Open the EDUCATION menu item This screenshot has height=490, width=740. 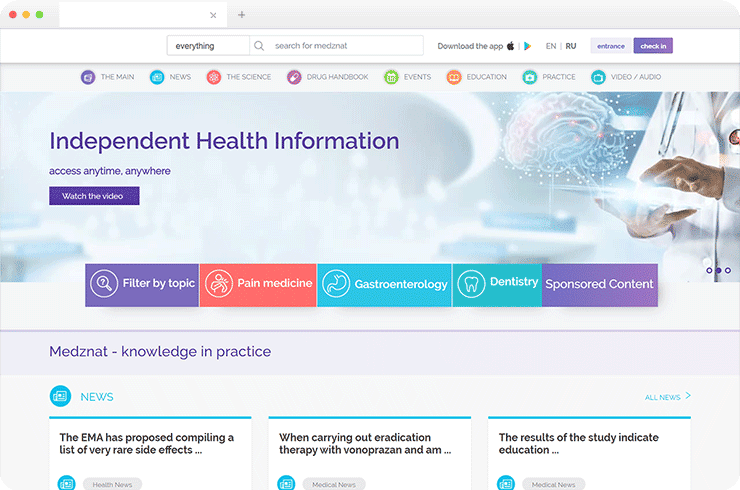pos(487,77)
